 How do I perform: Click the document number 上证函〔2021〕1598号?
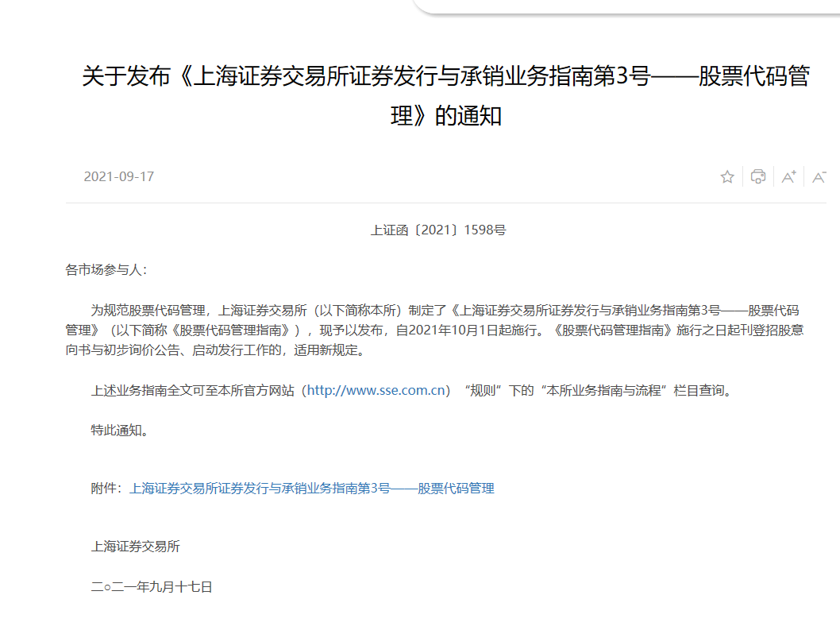tap(438, 230)
